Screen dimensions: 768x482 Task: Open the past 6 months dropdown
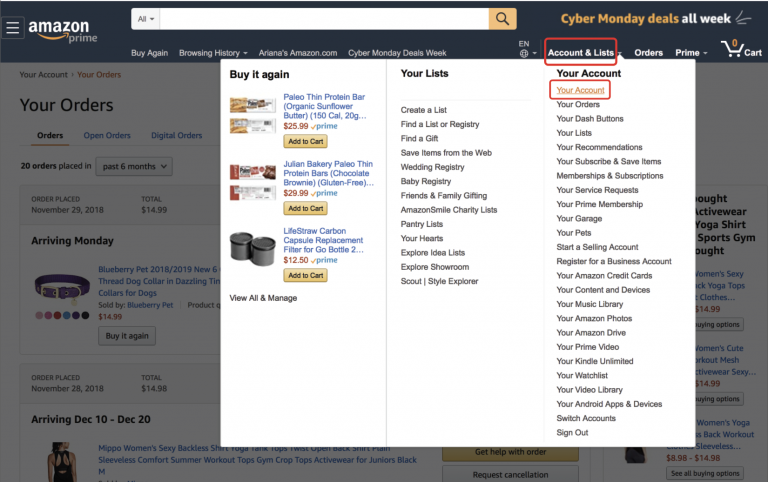coord(134,167)
